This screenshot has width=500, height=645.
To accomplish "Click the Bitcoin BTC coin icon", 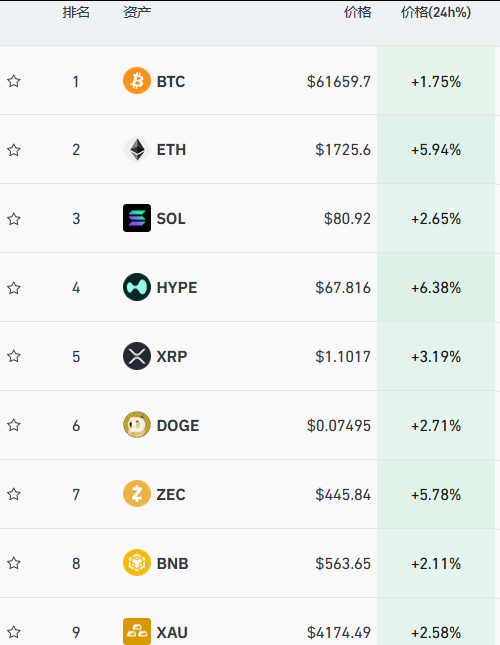I will [137, 81].
